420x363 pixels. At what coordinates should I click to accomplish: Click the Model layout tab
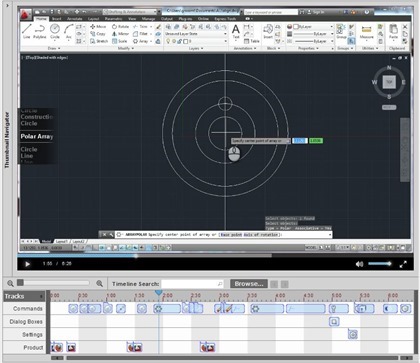pos(46,241)
